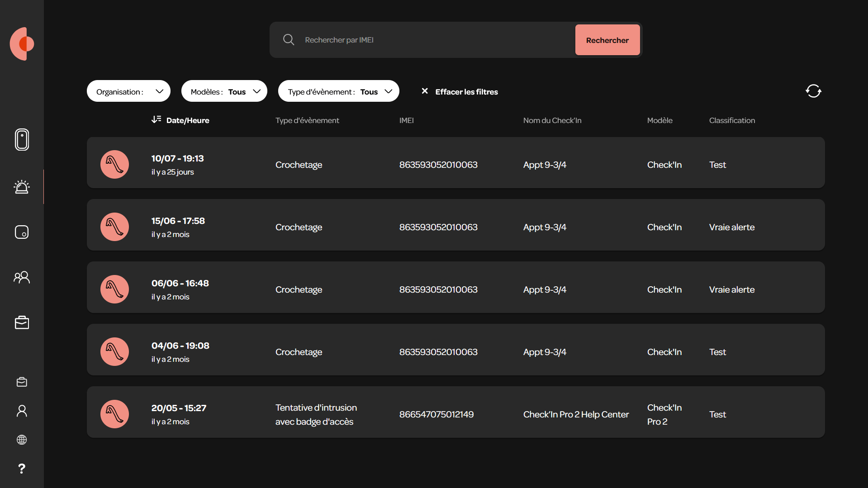Click the small briefcase icon in sidebar

(22, 382)
